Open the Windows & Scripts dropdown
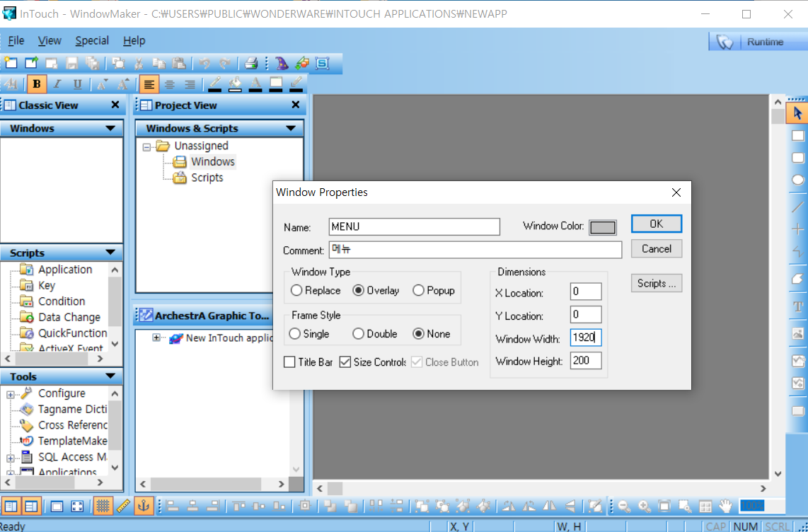 291,128
